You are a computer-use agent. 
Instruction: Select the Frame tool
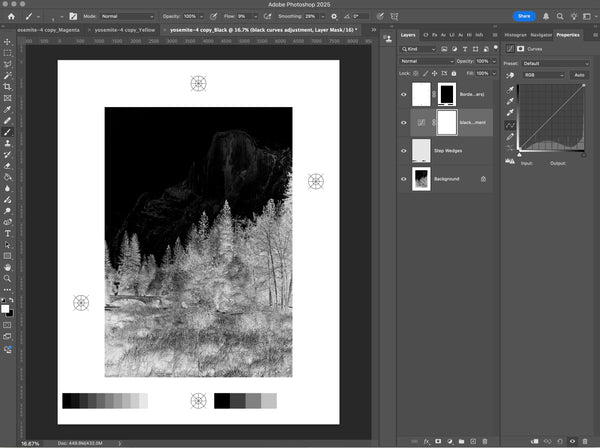pyautogui.click(x=7, y=98)
